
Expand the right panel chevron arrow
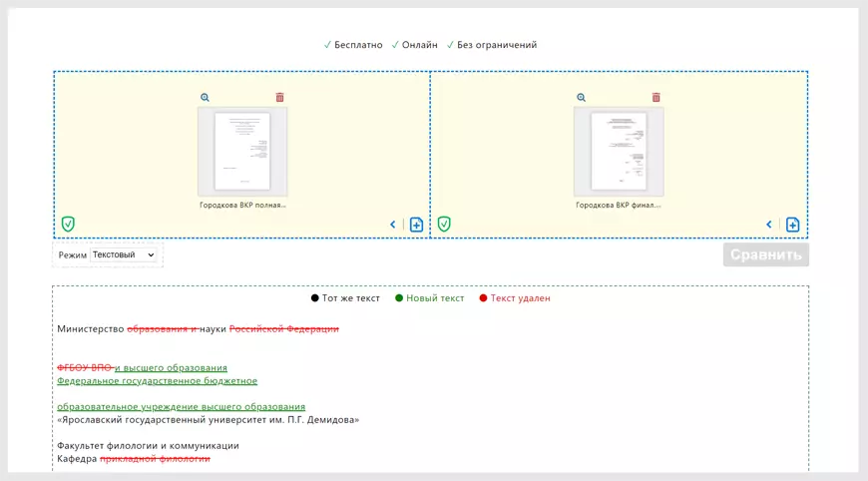(x=769, y=225)
